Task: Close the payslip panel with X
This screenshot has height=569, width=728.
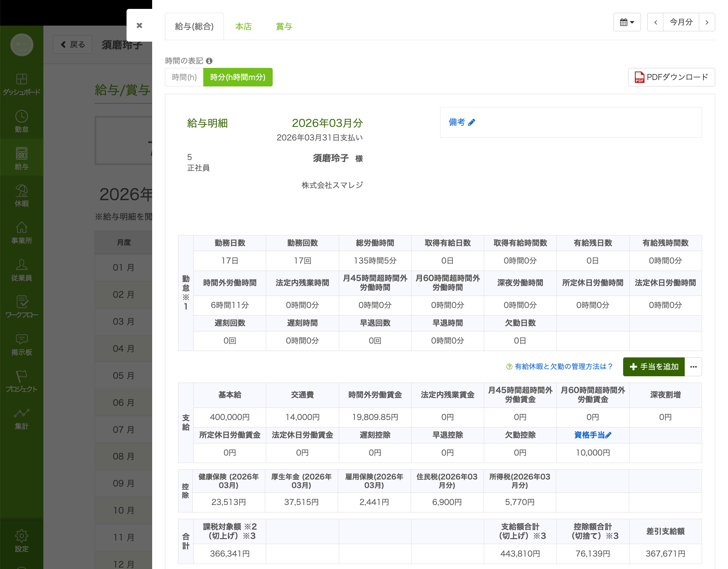Action: (139, 25)
